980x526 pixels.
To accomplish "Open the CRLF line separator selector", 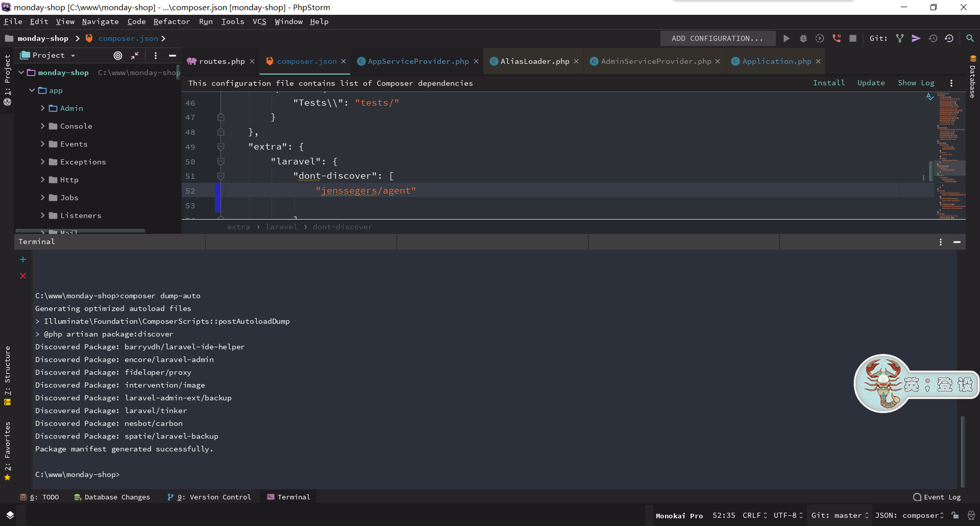I will click(x=755, y=515).
